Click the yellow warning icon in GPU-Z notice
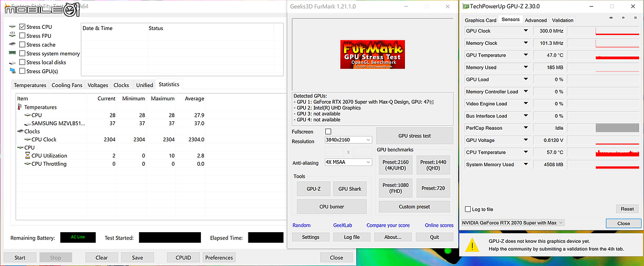Viewport: 644px width, 266px height. 472,245
